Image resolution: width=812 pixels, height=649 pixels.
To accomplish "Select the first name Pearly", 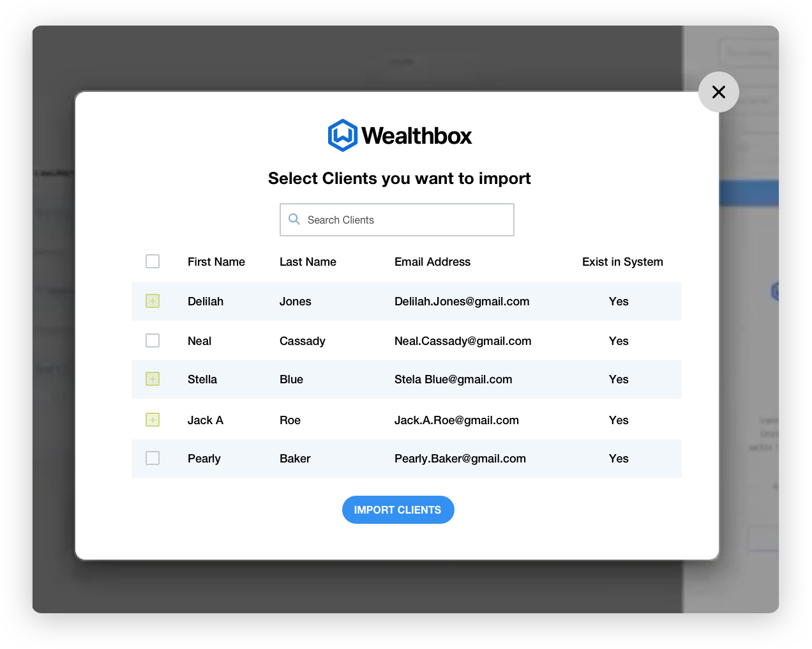I will [204, 459].
